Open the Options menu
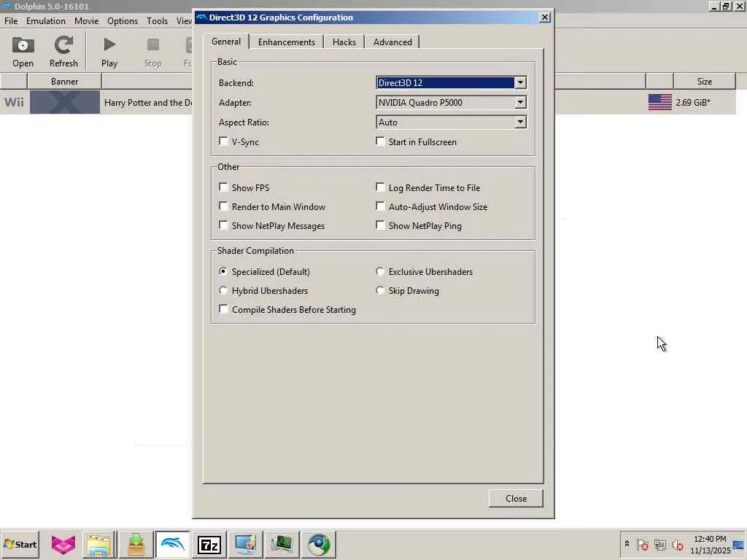Image resolution: width=747 pixels, height=560 pixels. coord(123,21)
